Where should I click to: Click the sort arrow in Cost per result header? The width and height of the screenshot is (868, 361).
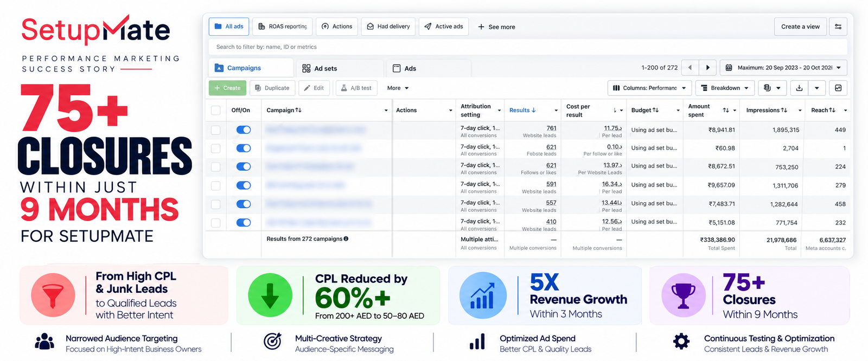click(x=615, y=111)
